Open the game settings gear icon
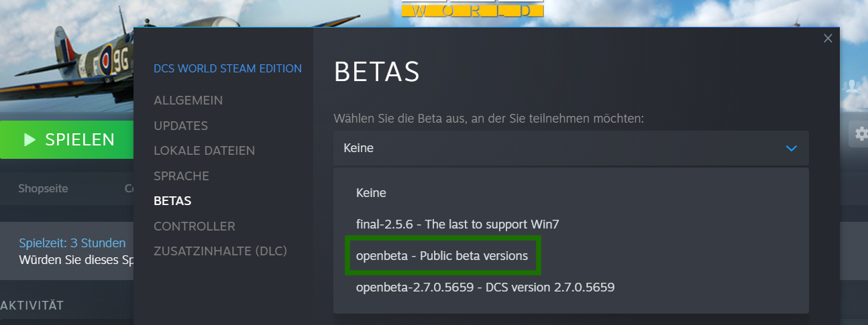The image size is (868, 325). point(860,134)
